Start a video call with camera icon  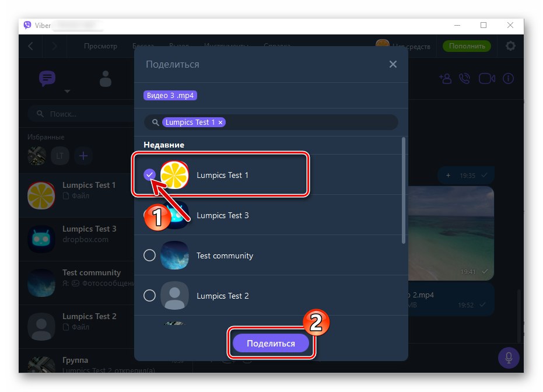click(486, 79)
